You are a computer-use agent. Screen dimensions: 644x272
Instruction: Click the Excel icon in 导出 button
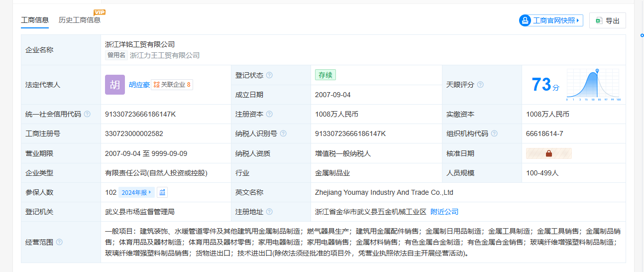pos(599,20)
